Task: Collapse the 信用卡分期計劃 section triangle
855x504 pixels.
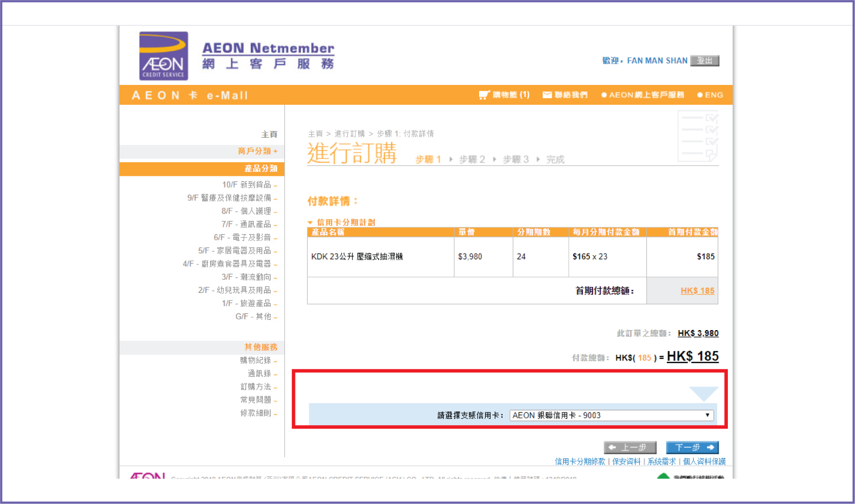Action: coord(310,223)
